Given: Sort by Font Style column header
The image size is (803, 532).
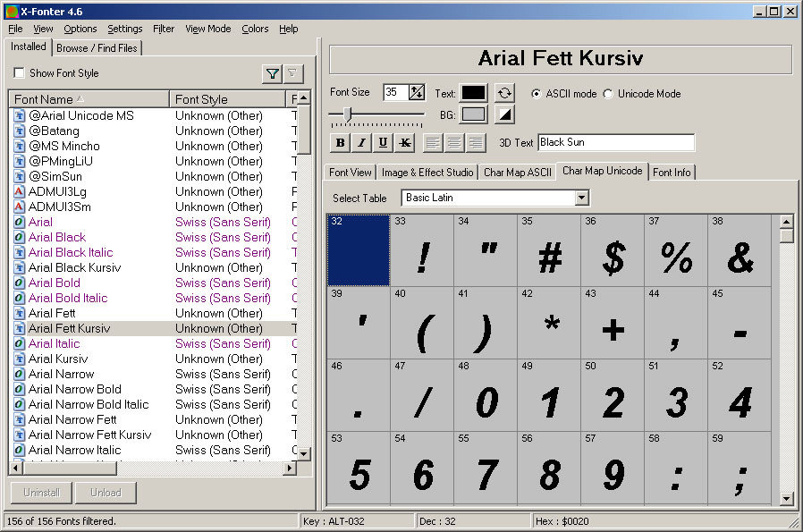Looking at the screenshot, I should click(227, 99).
